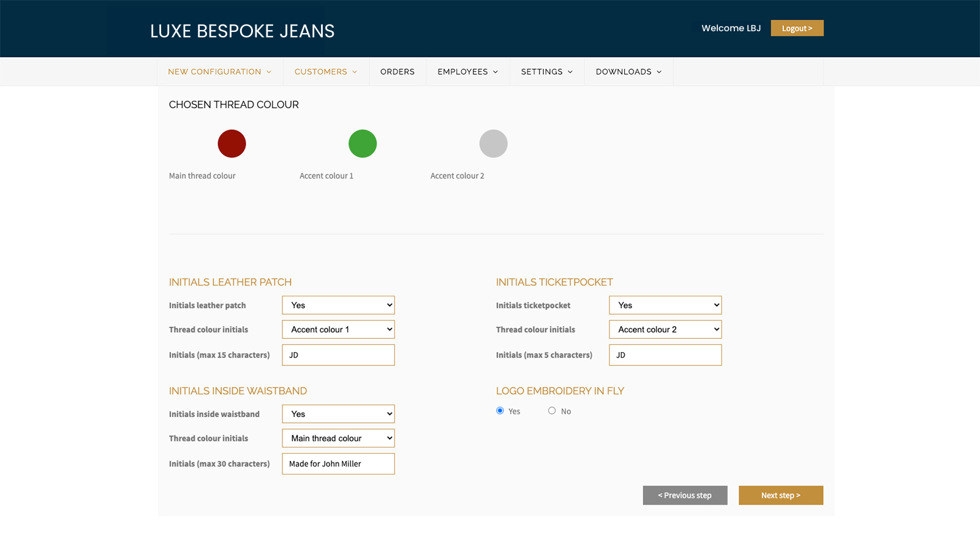Change thread colour initials from Accent colour 1
The height and width of the screenshot is (551, 980).
pos(338,329)
